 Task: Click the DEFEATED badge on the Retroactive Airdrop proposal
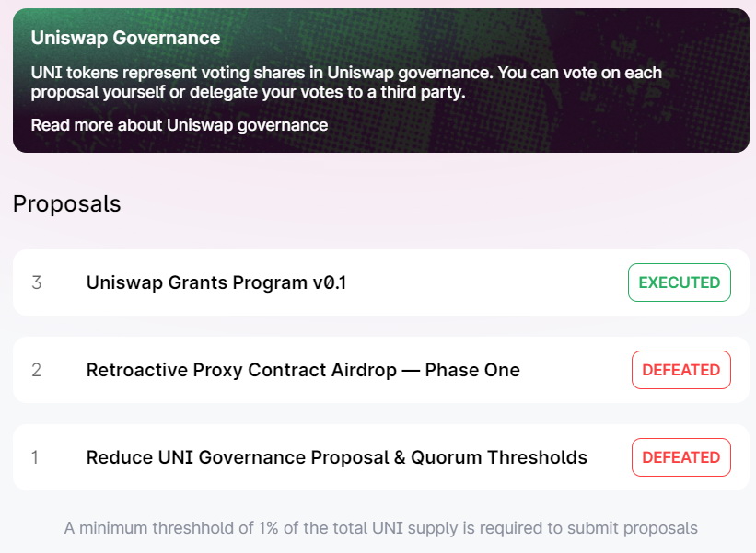pos(681,370)
